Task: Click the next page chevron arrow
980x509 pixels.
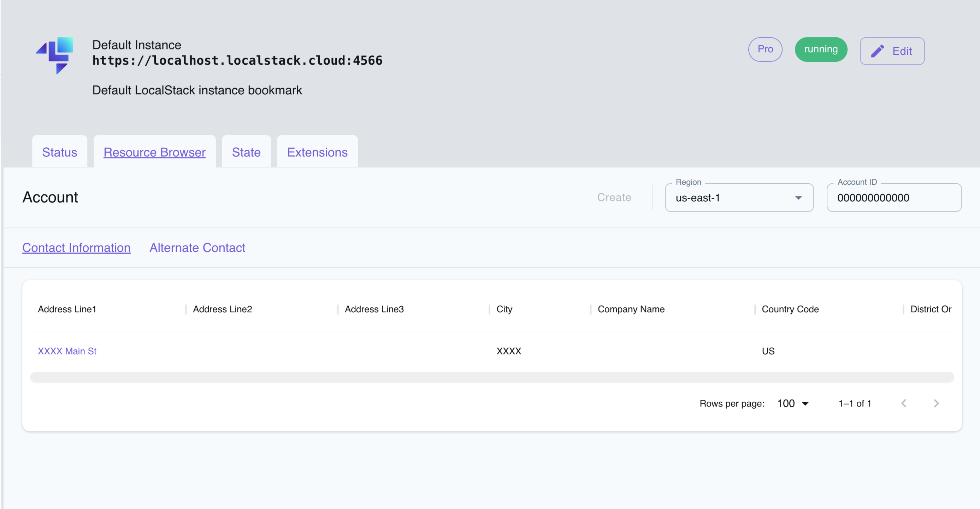Action: (936, 403)
